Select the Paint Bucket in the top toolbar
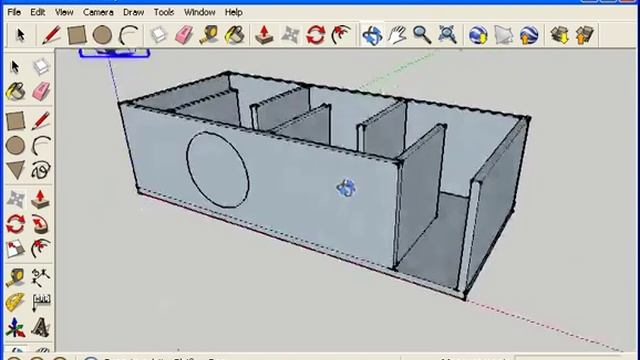 [235, 35]
